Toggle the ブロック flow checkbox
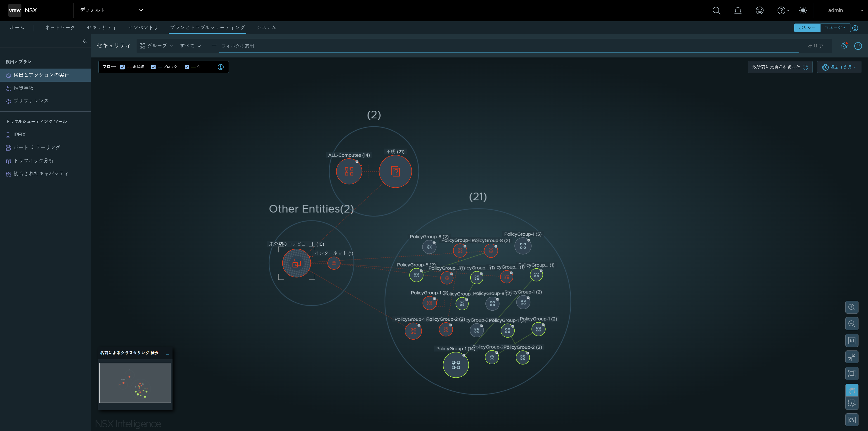 [x=153, y=67]
